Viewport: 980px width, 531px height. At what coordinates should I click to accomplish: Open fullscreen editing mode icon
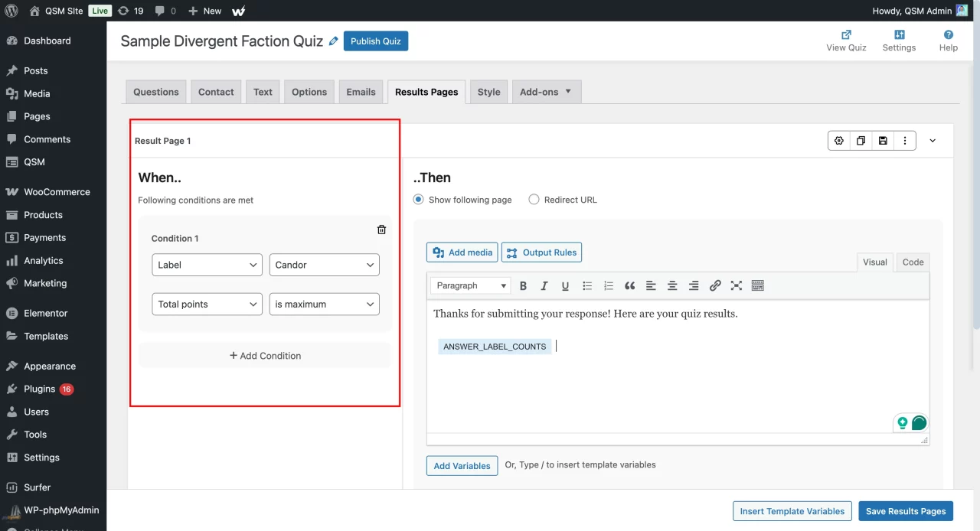[x=736, y=285]
